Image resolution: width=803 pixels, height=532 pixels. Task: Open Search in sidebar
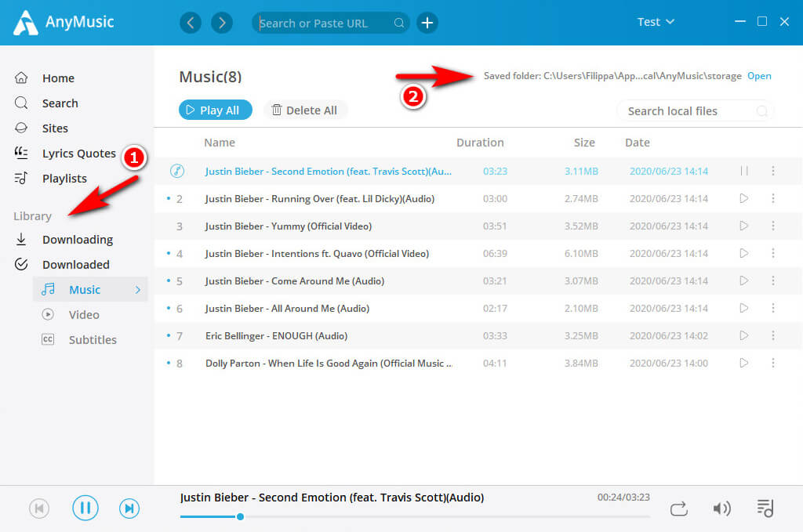pos(60,103)
